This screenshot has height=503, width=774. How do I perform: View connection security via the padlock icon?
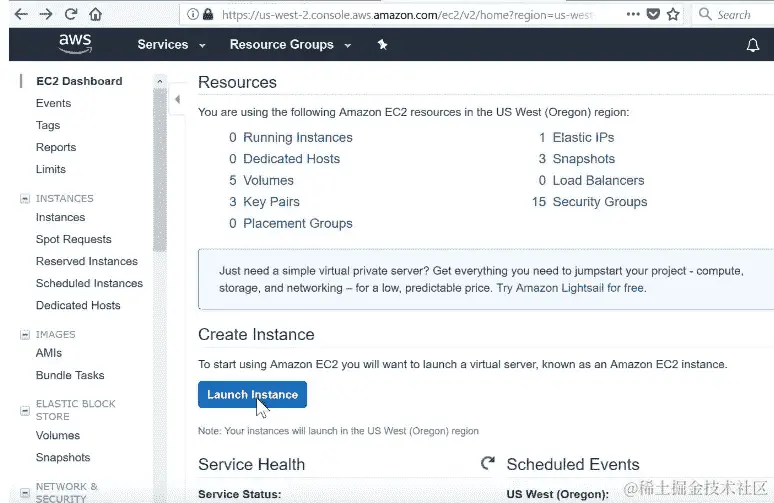(208, 14)
